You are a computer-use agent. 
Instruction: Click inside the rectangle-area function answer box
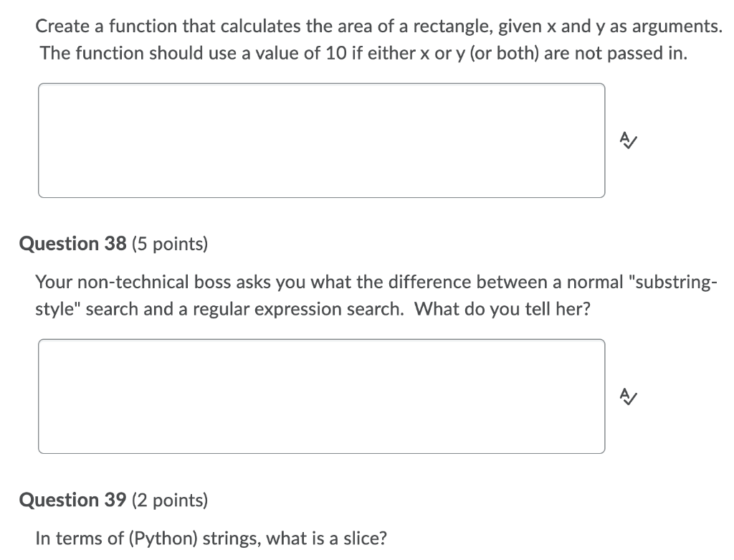tap(321, 140)
